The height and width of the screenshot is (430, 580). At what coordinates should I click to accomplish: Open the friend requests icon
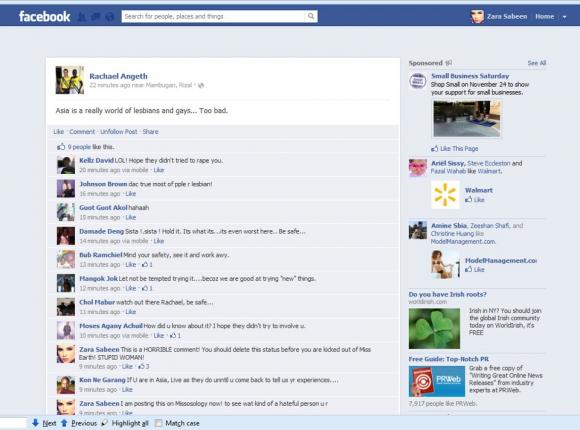[x=82, y=17]
